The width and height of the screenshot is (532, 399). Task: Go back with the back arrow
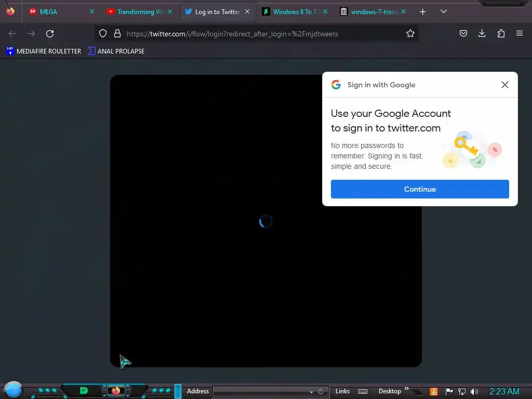(12, 34)
